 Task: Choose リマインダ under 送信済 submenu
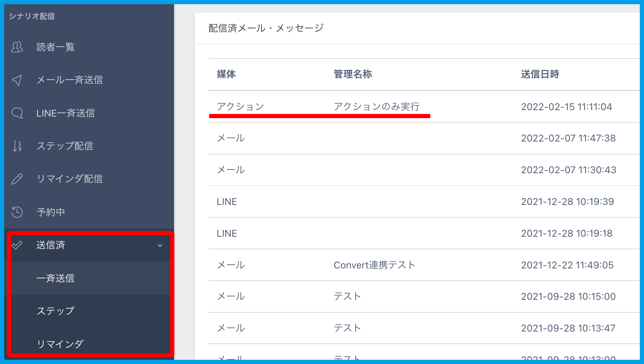click(x=60, y=344)
